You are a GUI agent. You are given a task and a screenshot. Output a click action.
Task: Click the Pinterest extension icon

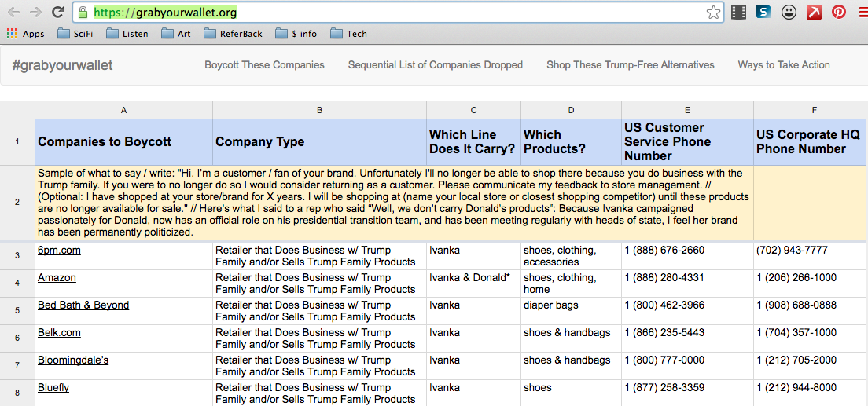click(x=839, y=12)
